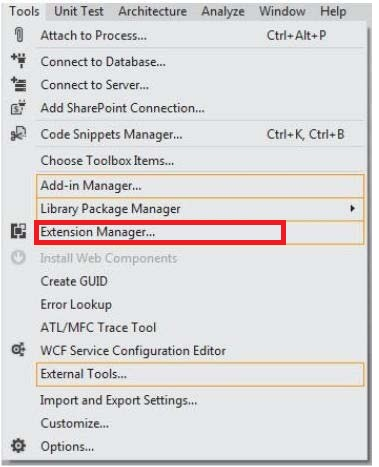This screenshot has width=379, height=467.
Task: Open Import and Export Settings...
Action: pyautogui.click(x=119, y=400)
